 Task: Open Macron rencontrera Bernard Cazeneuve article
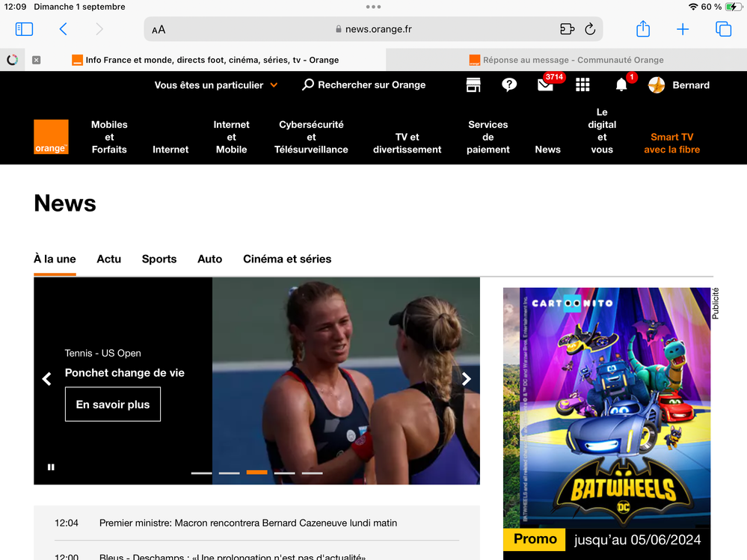pyautogui.click(x=248, y=523)
